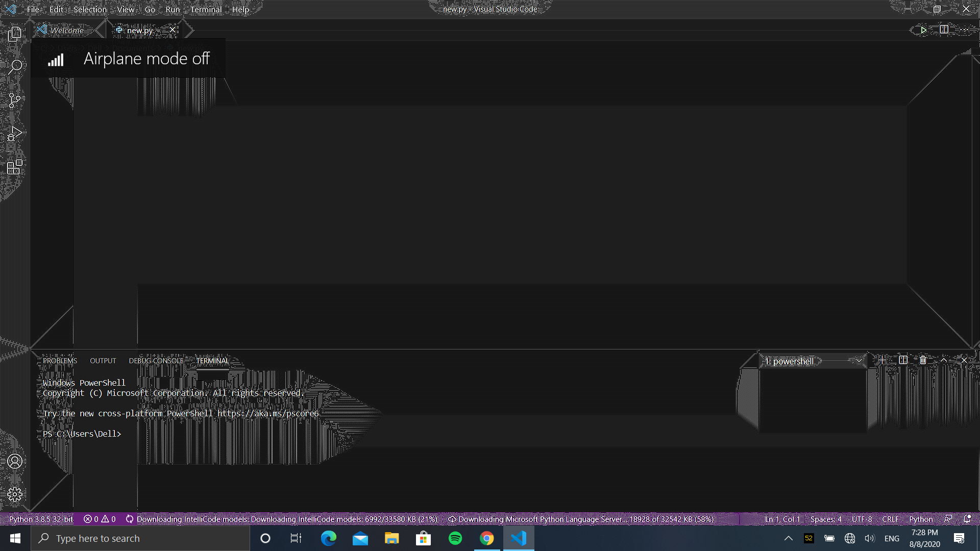Open Action Center notifications icon

pos(959,538)
